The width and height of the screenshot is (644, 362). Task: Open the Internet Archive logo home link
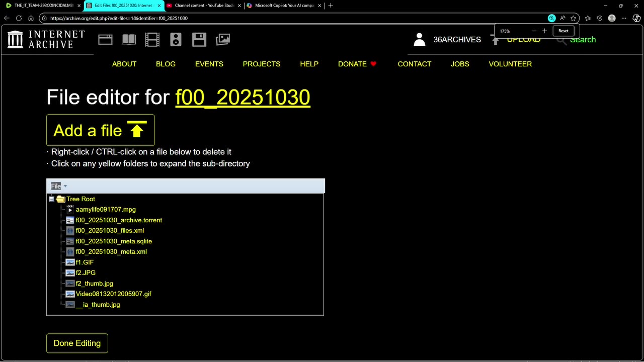(46, 39)
